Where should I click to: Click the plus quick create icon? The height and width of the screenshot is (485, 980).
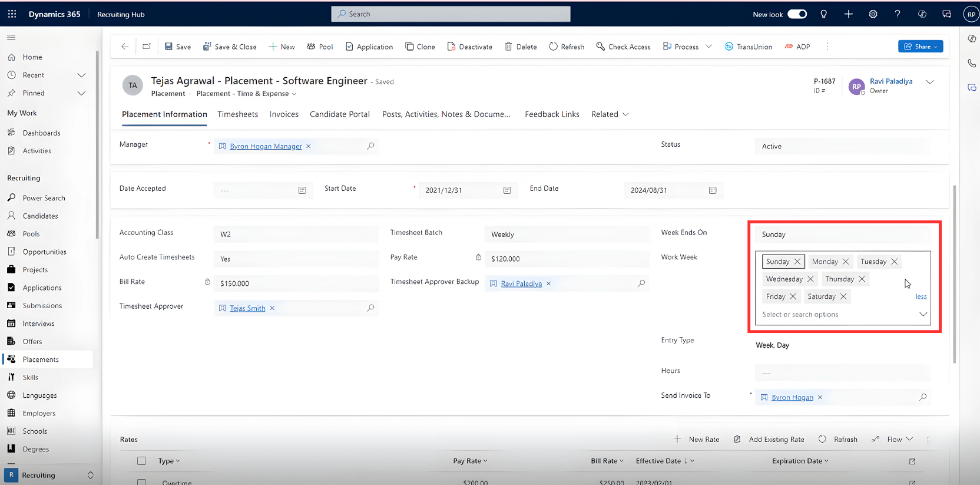coord(848,14)
